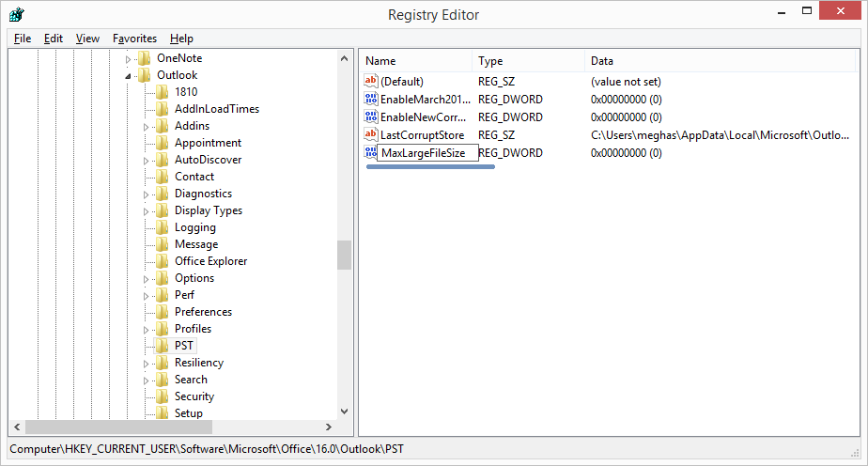Sort values by Type column header

(x=528, y=61)
